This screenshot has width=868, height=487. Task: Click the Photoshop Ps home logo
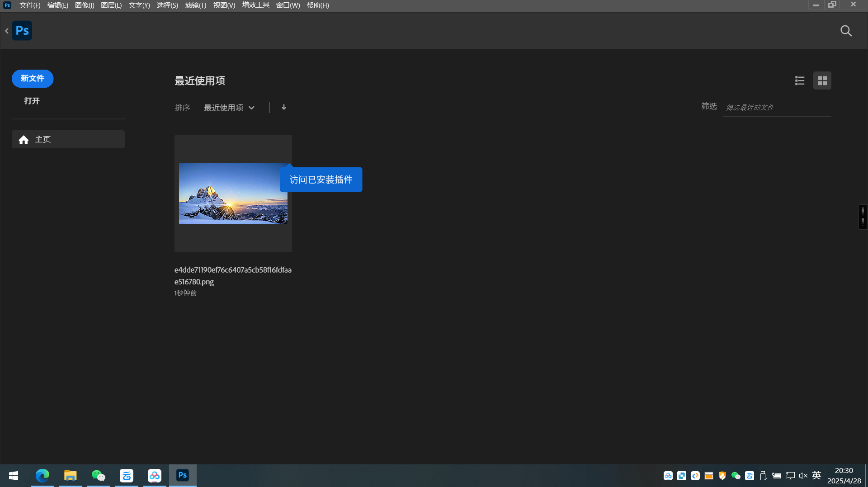click(x=22, y=31)
